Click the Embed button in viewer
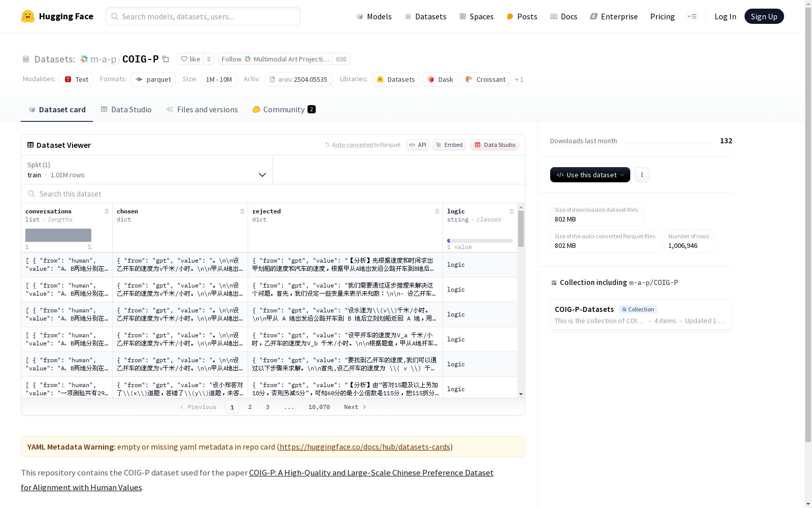The image size is (812, 508). click(449, 145)
